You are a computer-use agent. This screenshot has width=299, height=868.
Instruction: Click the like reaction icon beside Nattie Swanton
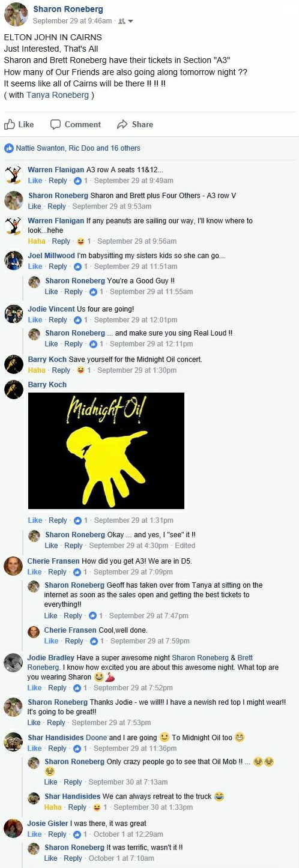(9, 148)
